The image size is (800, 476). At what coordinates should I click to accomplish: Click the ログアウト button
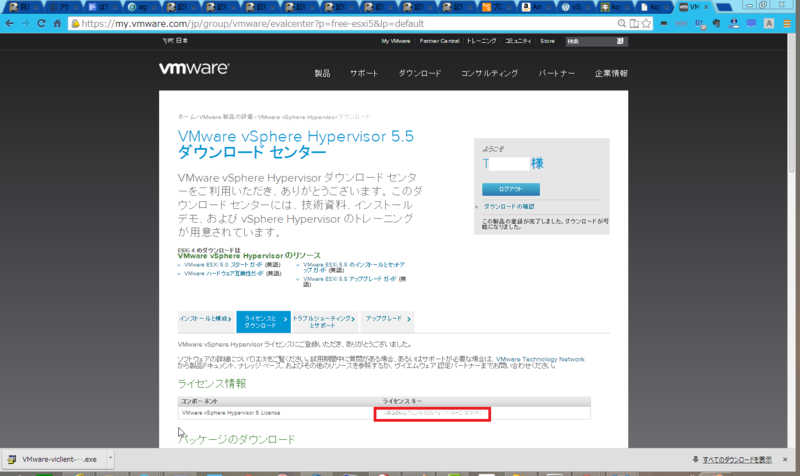coord(511,189)
